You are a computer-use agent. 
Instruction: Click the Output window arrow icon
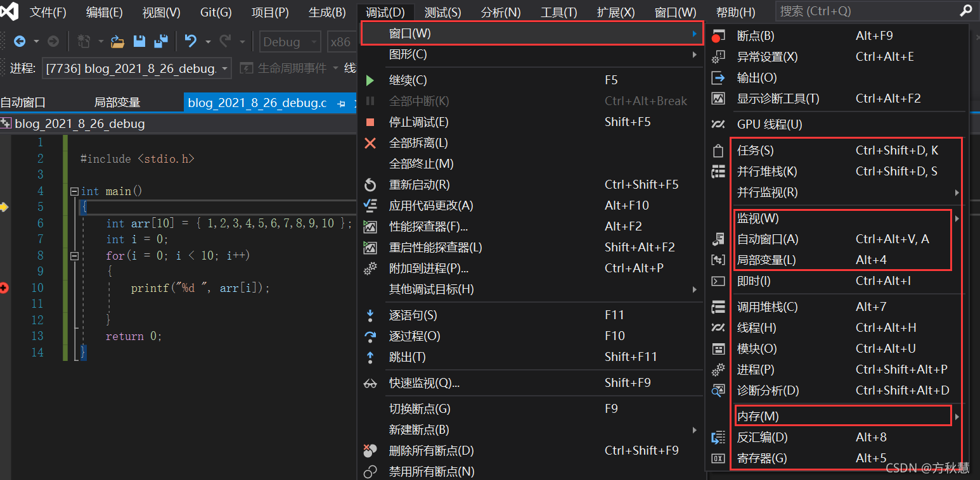pos(718,78)
